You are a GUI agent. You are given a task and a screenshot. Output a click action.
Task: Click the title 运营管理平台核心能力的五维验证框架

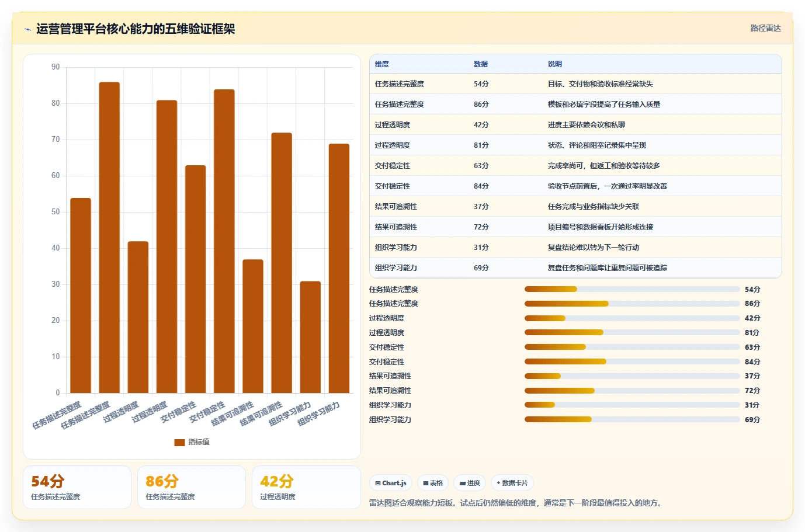click(136, 29)
